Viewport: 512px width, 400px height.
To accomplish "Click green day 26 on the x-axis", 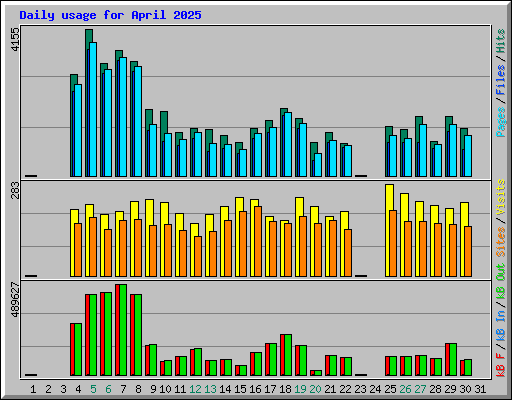I will coord(405,389).
